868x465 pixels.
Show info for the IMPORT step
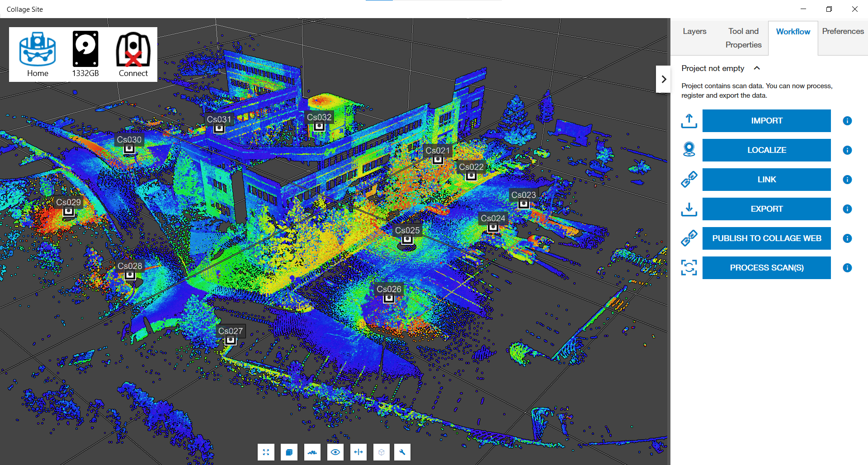(x=847, y=121)
